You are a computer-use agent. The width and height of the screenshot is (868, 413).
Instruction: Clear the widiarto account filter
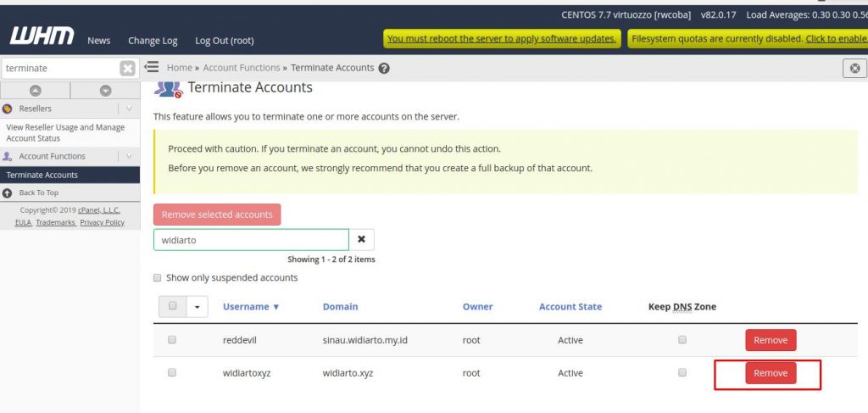tap(361, 240)
